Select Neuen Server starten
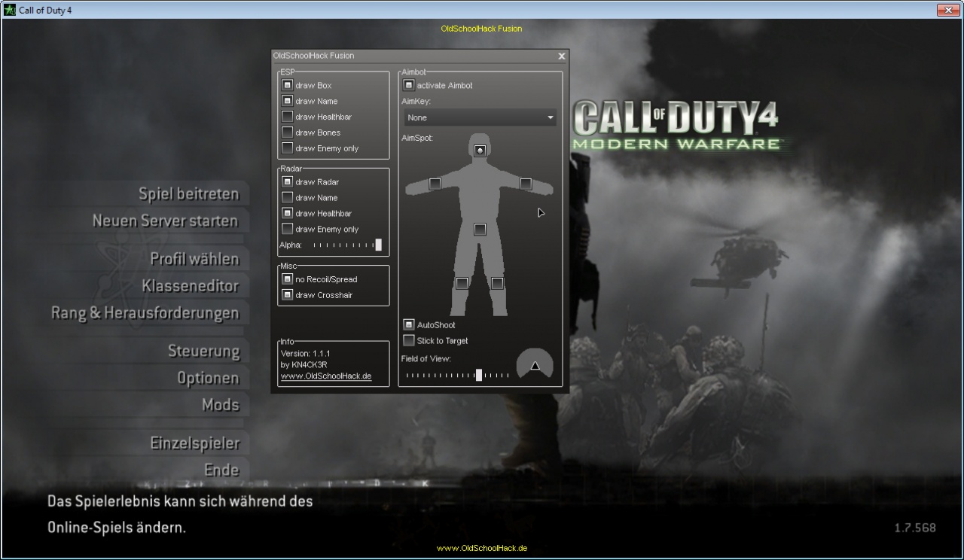This screenshot has width=964, height=560. (165, 221)
